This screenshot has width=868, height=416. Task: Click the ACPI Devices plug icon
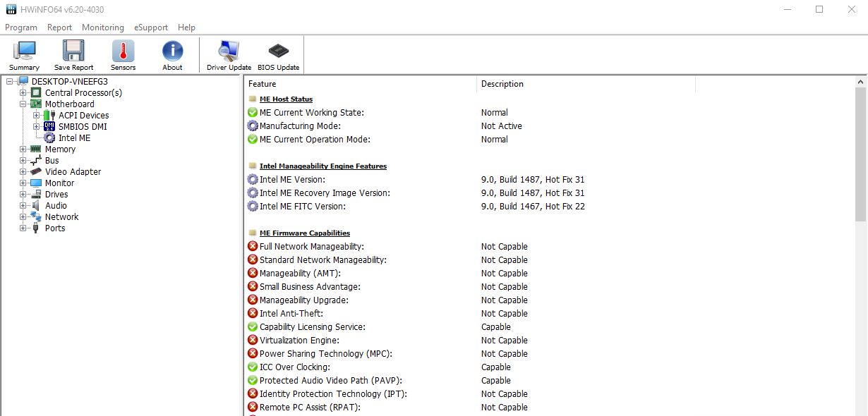pos(49,115)
